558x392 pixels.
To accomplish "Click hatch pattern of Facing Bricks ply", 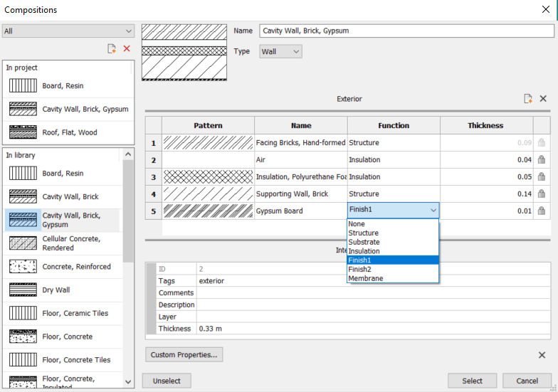I will pos(208,142).
